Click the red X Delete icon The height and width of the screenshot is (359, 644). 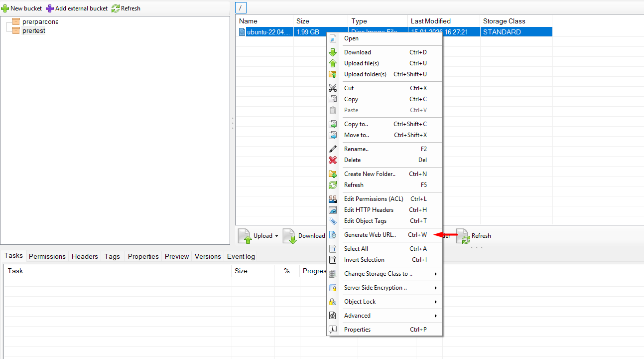click(x=333, y=160)
